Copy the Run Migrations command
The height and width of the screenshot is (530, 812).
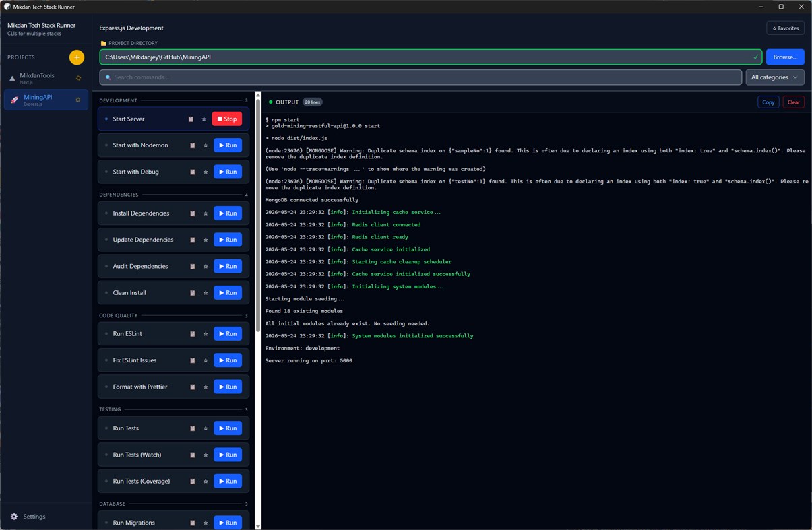[x=192, y=523]
